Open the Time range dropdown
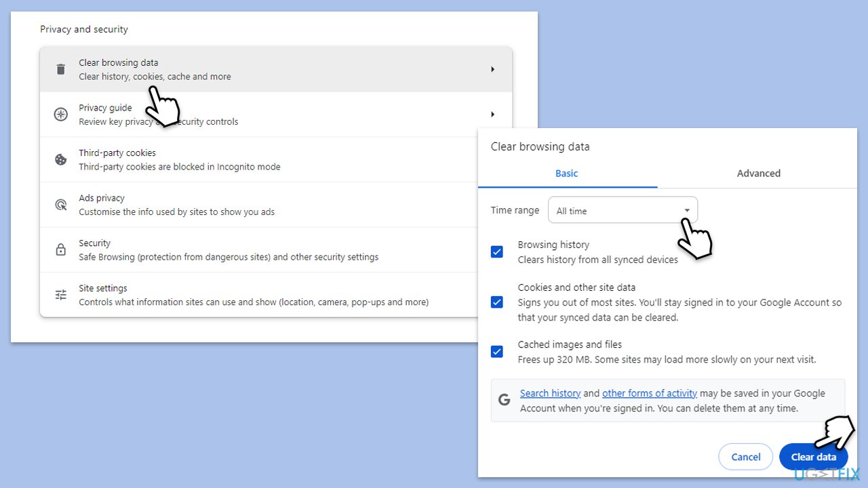 pyautogui.click(x=623, y=210)
